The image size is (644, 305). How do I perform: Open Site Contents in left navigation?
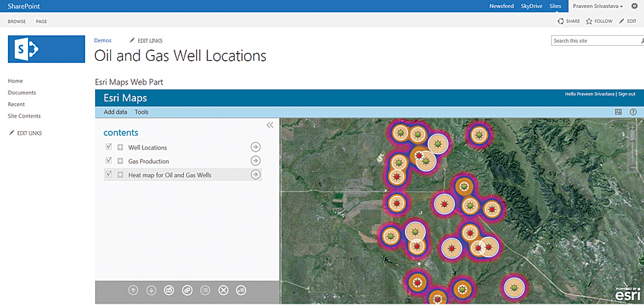[x=24, y=116]
